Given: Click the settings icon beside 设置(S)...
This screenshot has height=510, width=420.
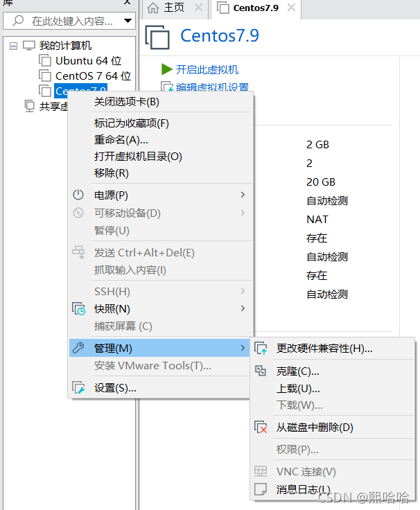Looking at the screenshot, I should [x=78, y=388].
